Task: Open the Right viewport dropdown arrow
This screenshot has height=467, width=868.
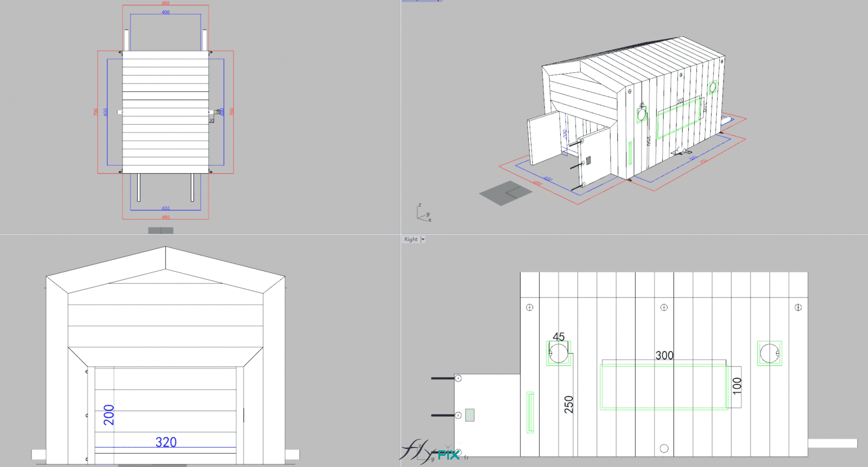Action: (423, 239)
